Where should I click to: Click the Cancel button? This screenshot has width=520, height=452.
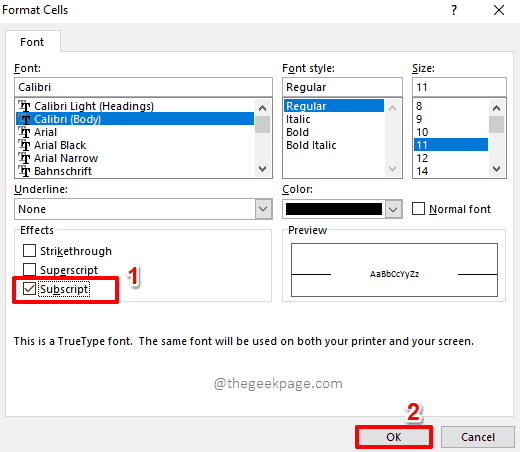(x=478, y=437)
